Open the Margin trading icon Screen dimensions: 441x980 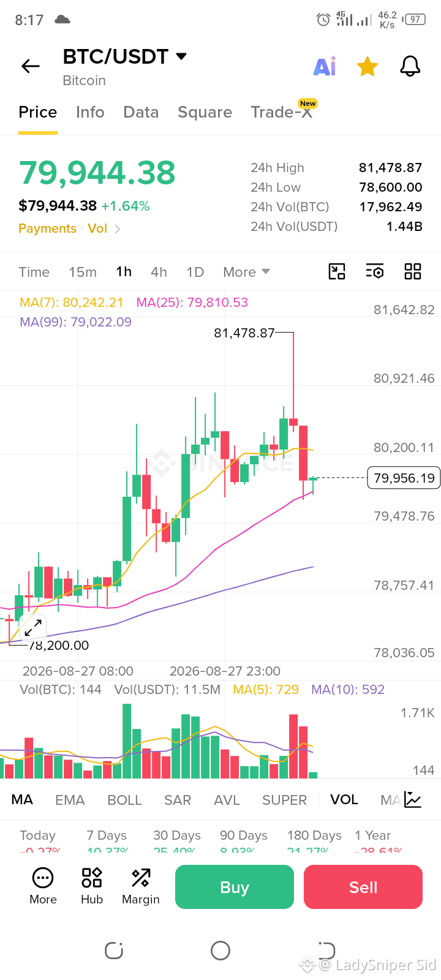(141, 886)
